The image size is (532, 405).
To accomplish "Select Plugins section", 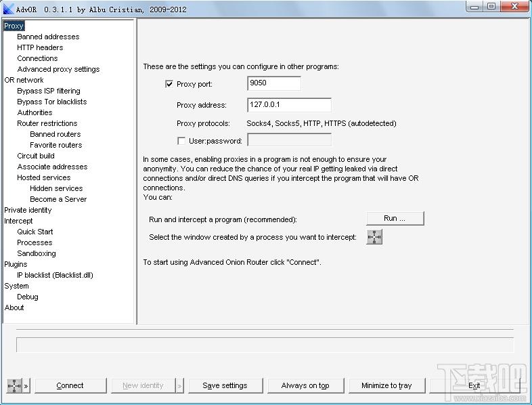I will point(16,265).
